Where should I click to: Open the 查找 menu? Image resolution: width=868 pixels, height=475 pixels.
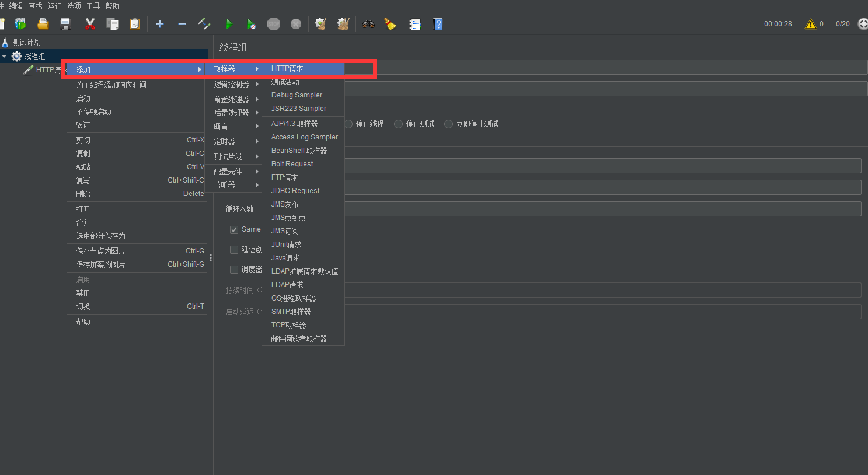[35, 6]
